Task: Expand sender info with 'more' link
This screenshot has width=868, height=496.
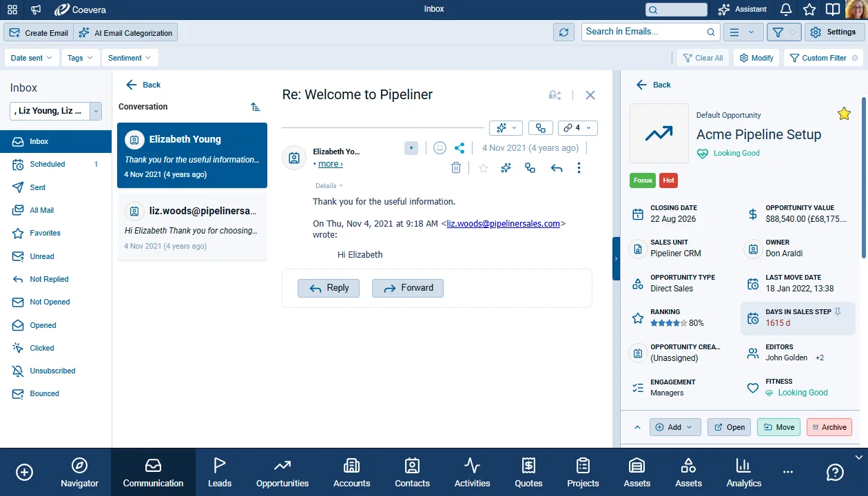Action: (x=330, y=164)
